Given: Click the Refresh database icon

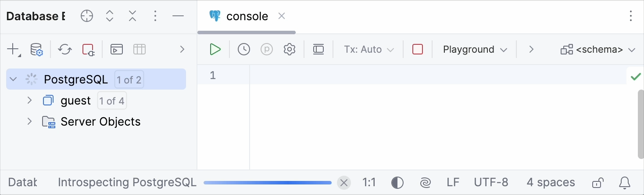Looking at the screenshot, I should [x=65, y=49].
